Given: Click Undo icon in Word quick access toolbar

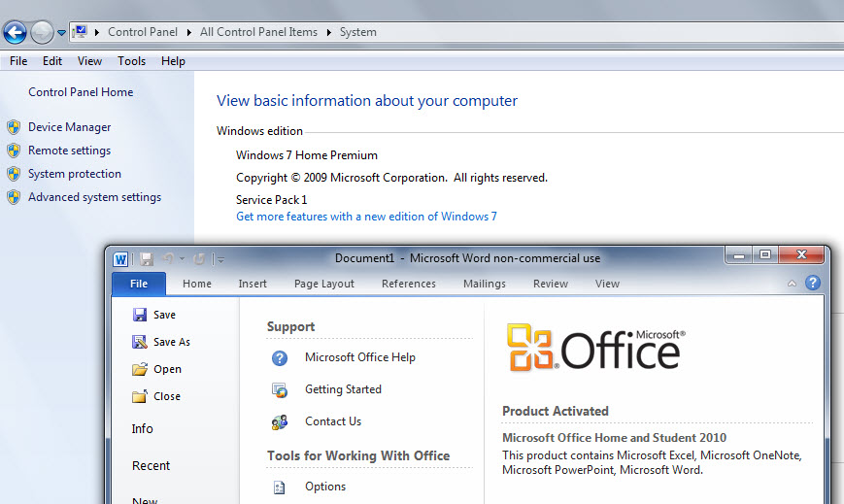Looking at the screenshot, I should point(168,259).
